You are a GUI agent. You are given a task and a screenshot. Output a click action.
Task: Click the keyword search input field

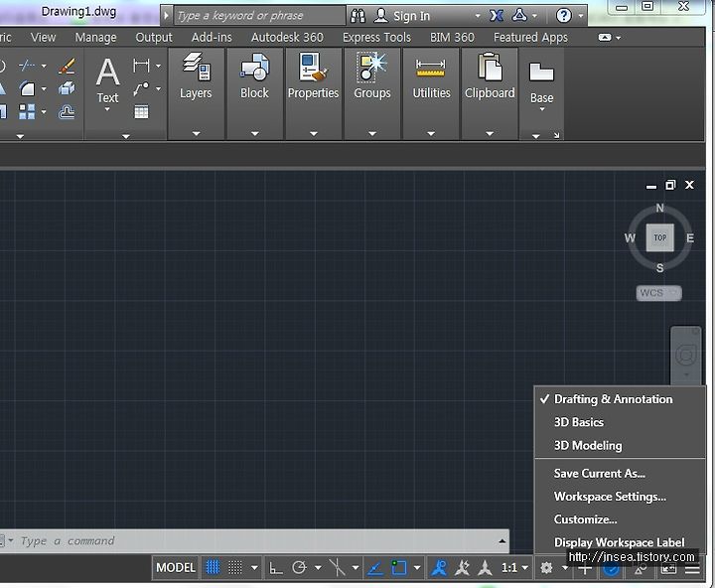pos(260,16)
